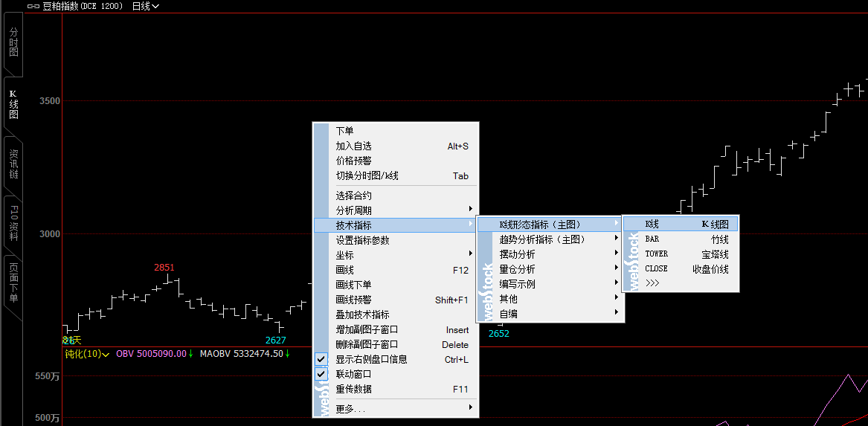Choose CLOSE 收盘价线 option
The image size is (868, 426).
[x=686, y=269]
